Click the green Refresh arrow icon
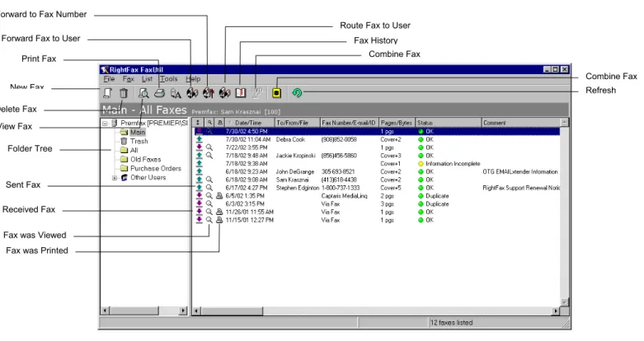This screenshot has width=644, height=341. click(297, 93)
